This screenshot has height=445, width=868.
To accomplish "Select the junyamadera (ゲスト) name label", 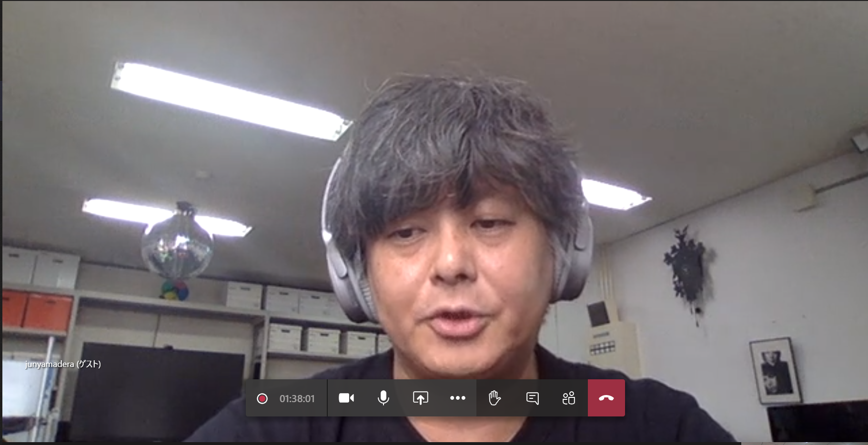I will pyautogui.click(x=63, y=364).
